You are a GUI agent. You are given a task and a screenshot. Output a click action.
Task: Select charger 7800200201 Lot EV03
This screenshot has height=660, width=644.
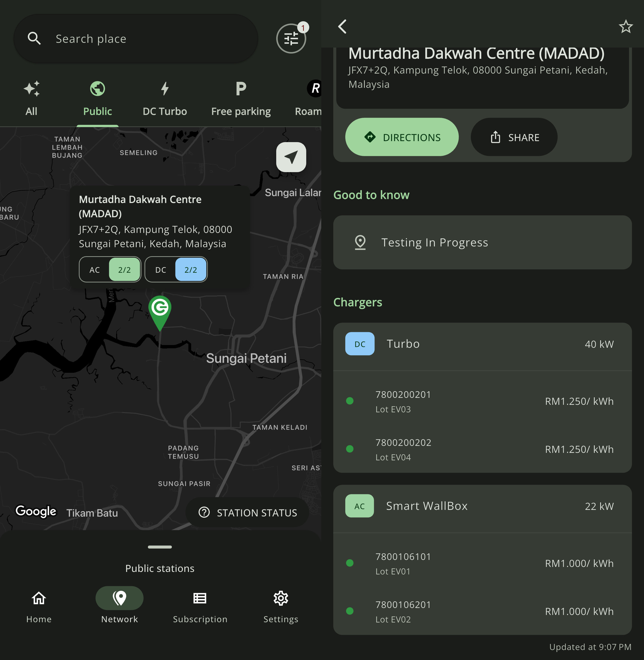[482, 401]
